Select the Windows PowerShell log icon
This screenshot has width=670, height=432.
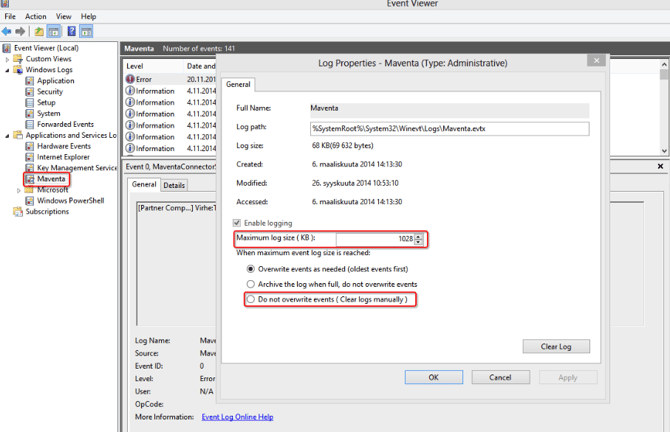30,201
